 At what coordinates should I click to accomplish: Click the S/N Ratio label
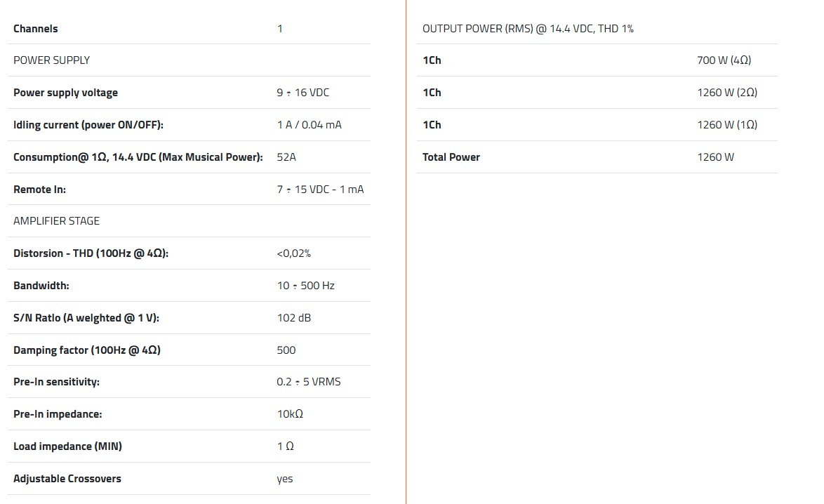pyautogui.click(x=86, y=318)
